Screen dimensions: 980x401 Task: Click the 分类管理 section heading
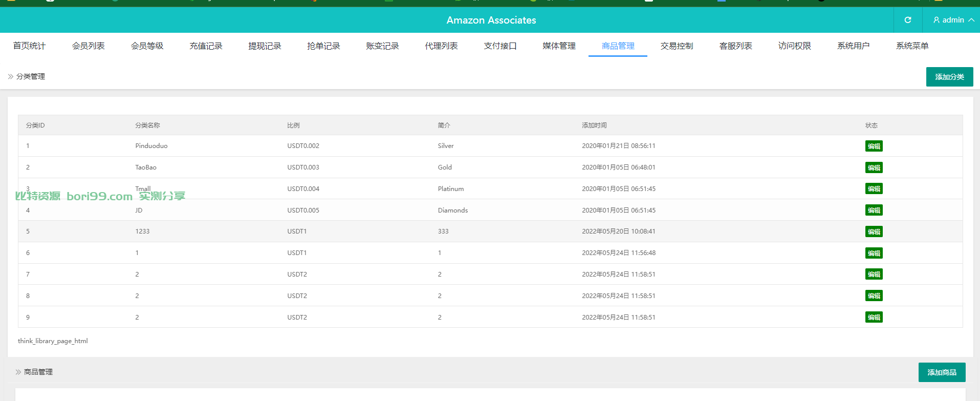[x=31, y=76]
